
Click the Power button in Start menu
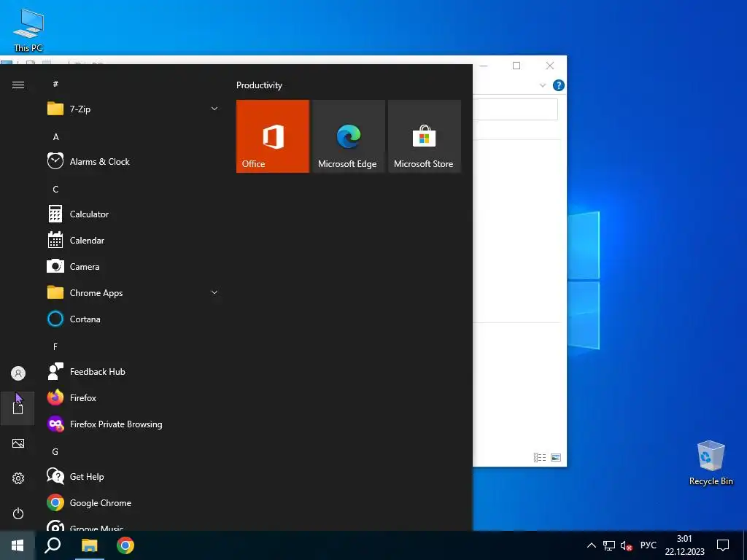[18, 513]
